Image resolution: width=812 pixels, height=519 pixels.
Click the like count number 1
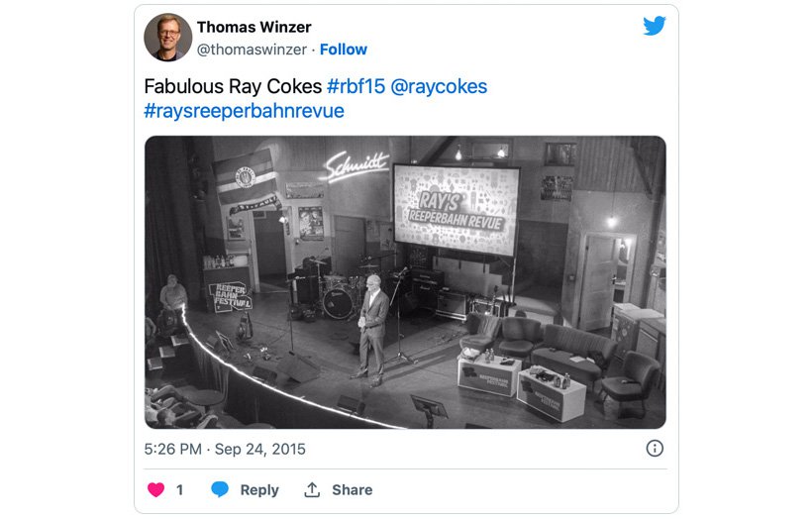click(x=179, y=489)
